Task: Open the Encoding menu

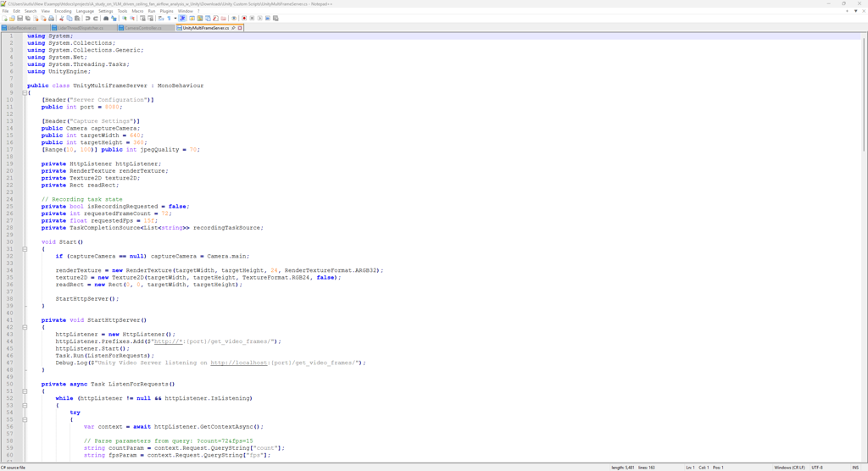Action: tap(63, 11)
